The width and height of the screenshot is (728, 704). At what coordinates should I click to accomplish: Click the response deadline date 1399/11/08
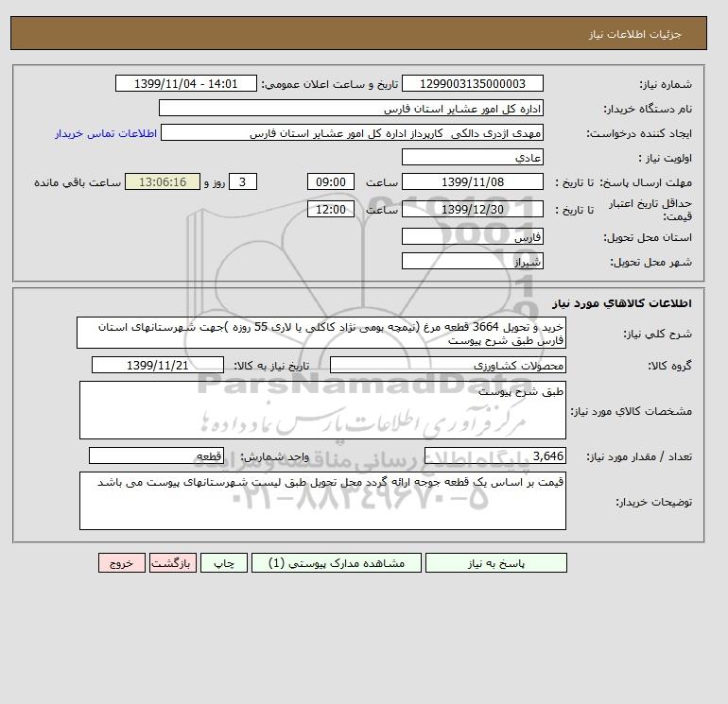[x=472, y=182]
